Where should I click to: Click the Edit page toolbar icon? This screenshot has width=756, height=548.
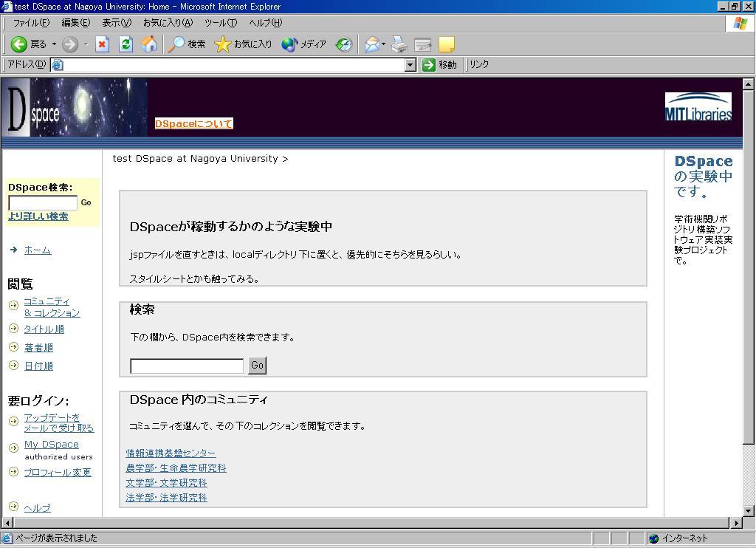coord(423,44)
